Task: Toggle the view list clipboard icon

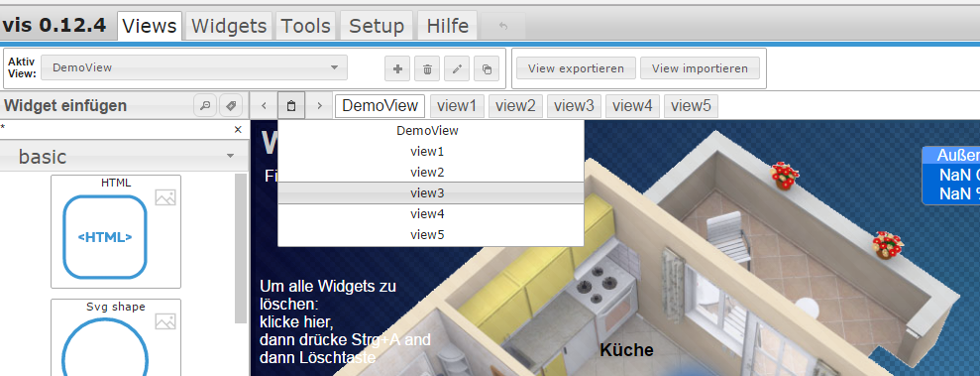Action: click(291, 106)
